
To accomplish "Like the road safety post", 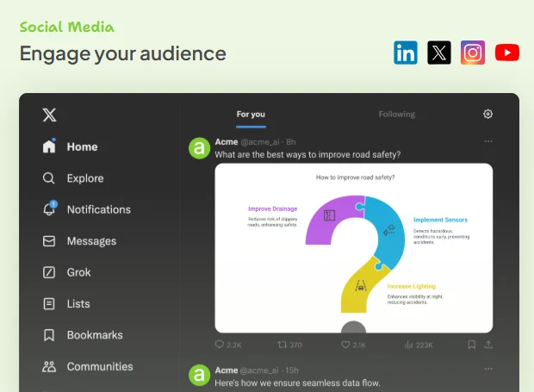I will click(x=353, y=345).
